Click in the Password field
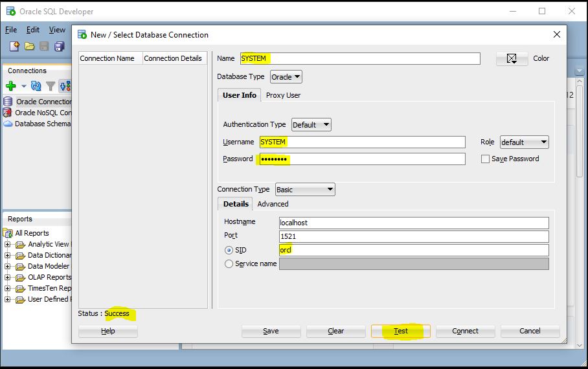 (362, 159)
